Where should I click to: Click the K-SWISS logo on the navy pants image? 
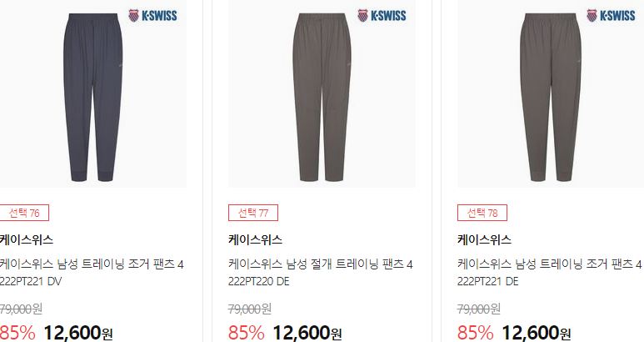[x=152, y=16]
